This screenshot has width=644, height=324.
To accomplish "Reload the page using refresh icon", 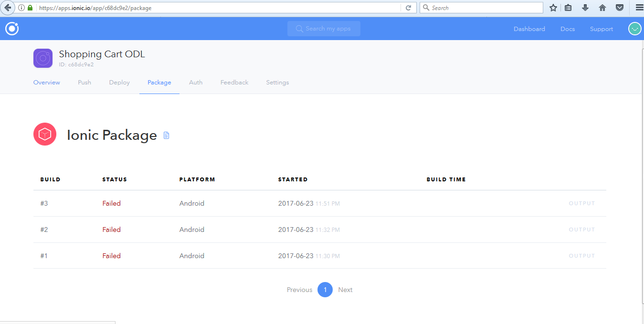I will click(x=408, y=8).
